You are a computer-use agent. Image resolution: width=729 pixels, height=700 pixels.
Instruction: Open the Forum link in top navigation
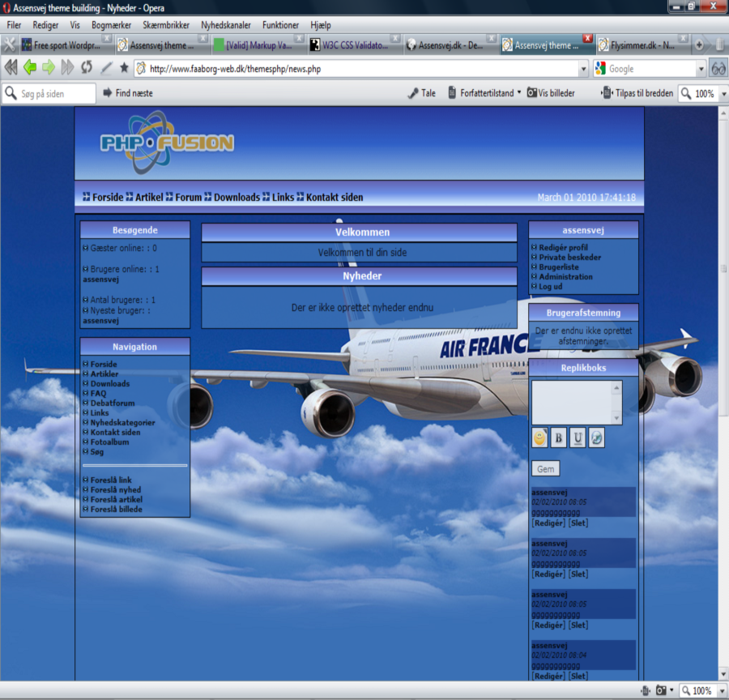[x=188, y=197]
